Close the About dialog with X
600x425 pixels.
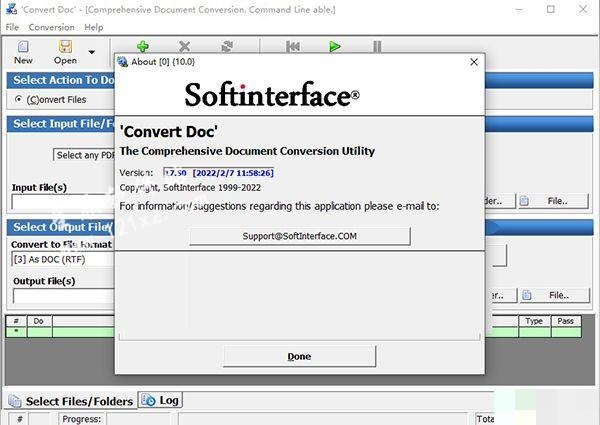(x=474, y=62)
